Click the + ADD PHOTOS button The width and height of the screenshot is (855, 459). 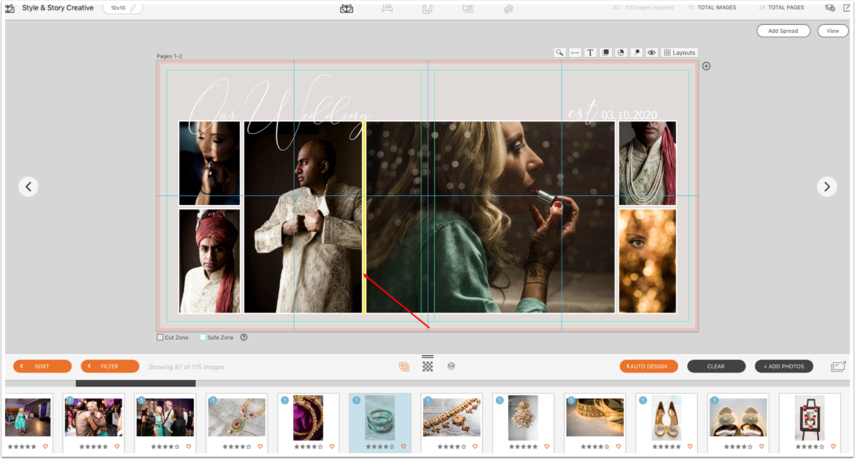(784, 366)
